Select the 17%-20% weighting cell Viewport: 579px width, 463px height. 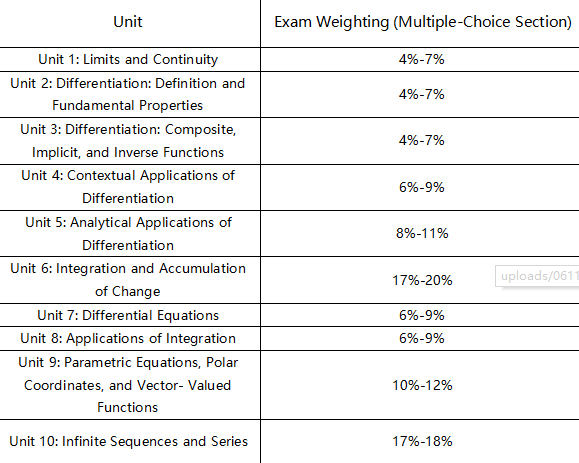click(x=422, y=280)
